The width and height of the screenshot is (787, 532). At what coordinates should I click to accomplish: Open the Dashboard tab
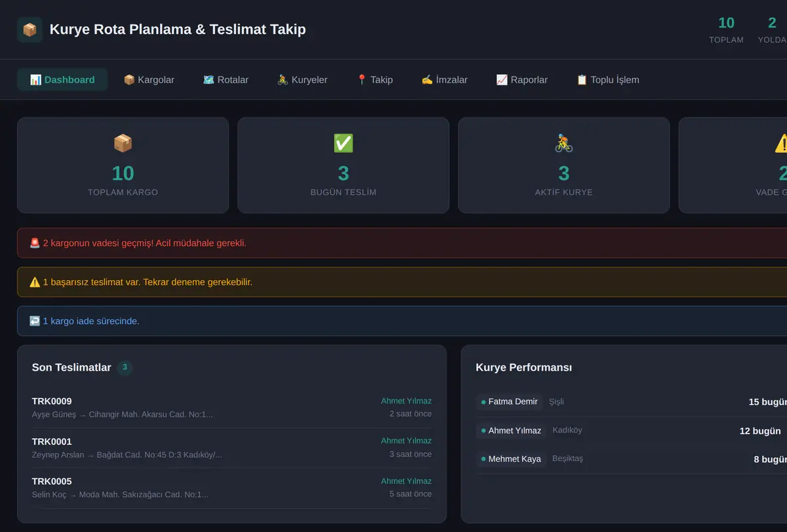coord(62,79)
